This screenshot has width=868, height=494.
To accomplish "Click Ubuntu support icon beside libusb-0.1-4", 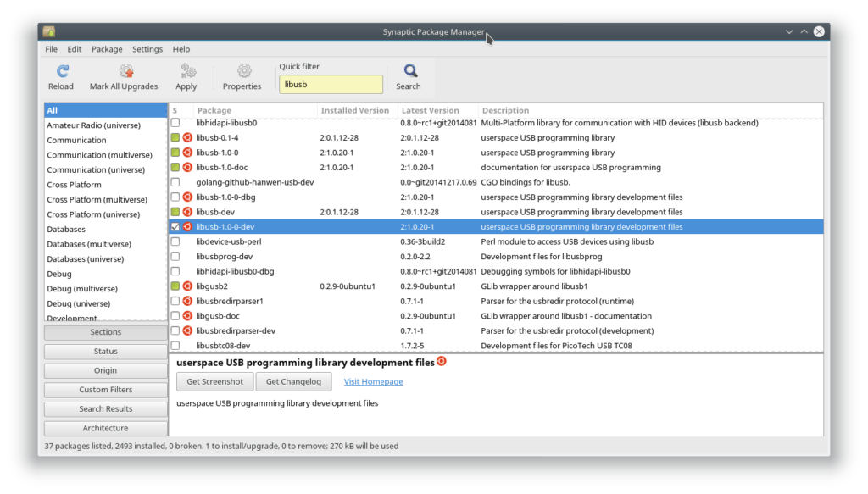I will pyautogui.click(x=187, y=138).
